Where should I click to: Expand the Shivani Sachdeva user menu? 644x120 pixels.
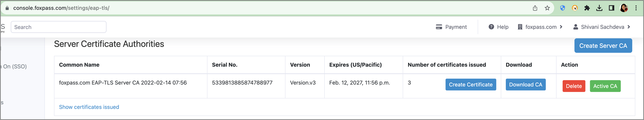tap(602, 27)
